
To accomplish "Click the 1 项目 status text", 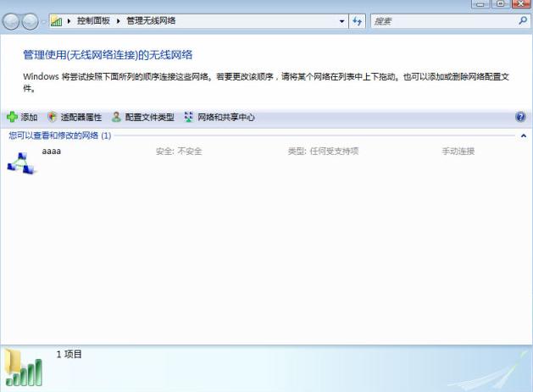I will (69, 354).
